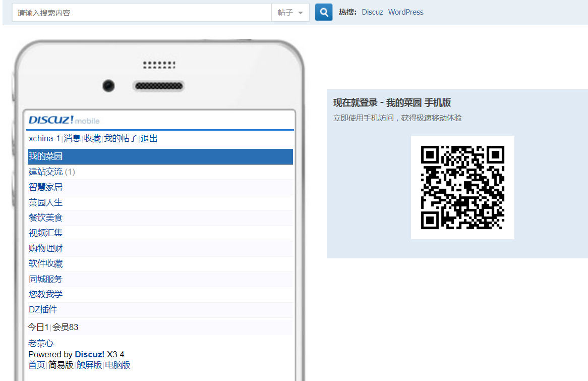
Task: Go to 首页 in footer
Action: tap(37, 365)
